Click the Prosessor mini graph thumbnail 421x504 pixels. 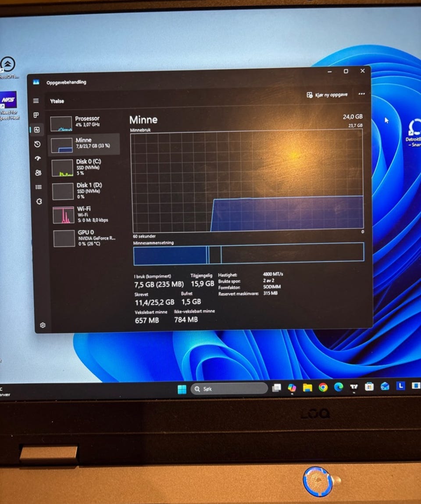tap(61, 124)
